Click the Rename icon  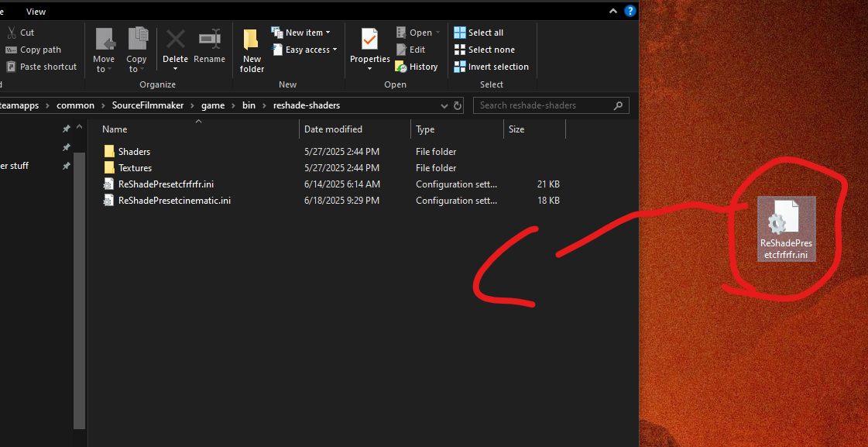click(209, 40)
